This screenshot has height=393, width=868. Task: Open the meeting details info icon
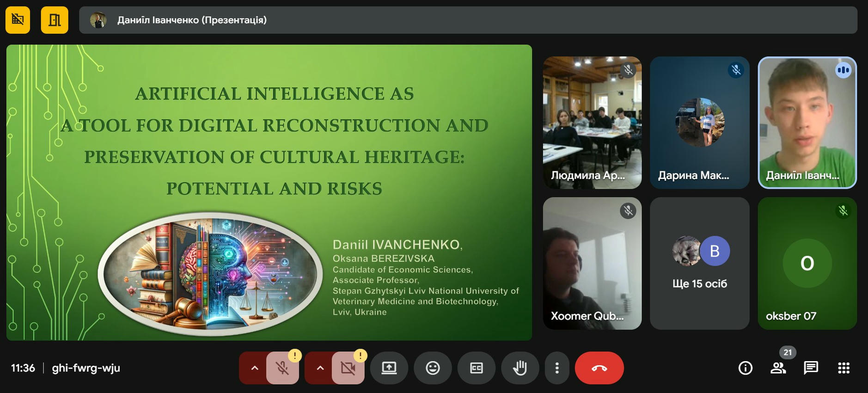745,368
